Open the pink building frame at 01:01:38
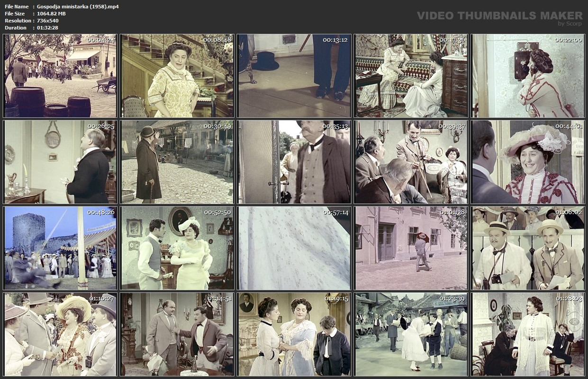This screenshot has height=379, width=588. pos(411,248)
